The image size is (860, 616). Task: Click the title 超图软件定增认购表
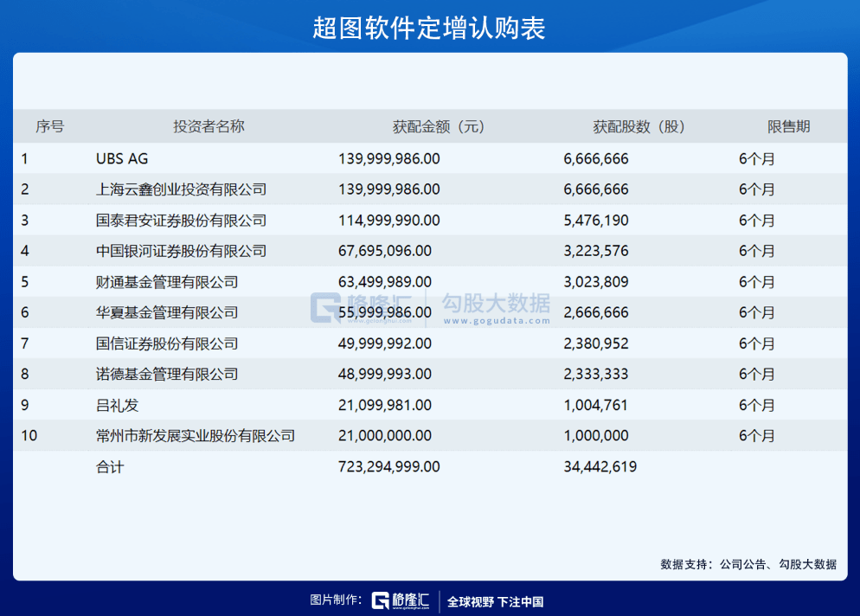(x=429, y=28)
